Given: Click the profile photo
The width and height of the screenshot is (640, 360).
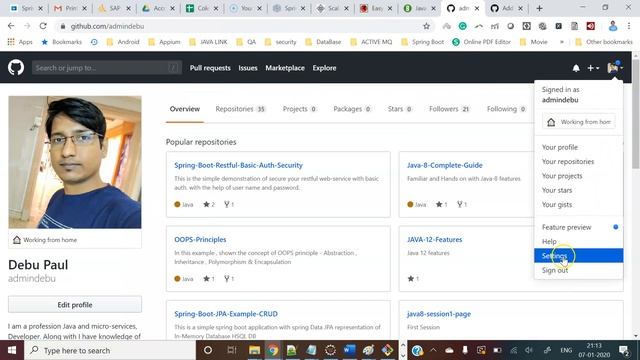Looking at the screenshot, I should (x=75, y=162).
